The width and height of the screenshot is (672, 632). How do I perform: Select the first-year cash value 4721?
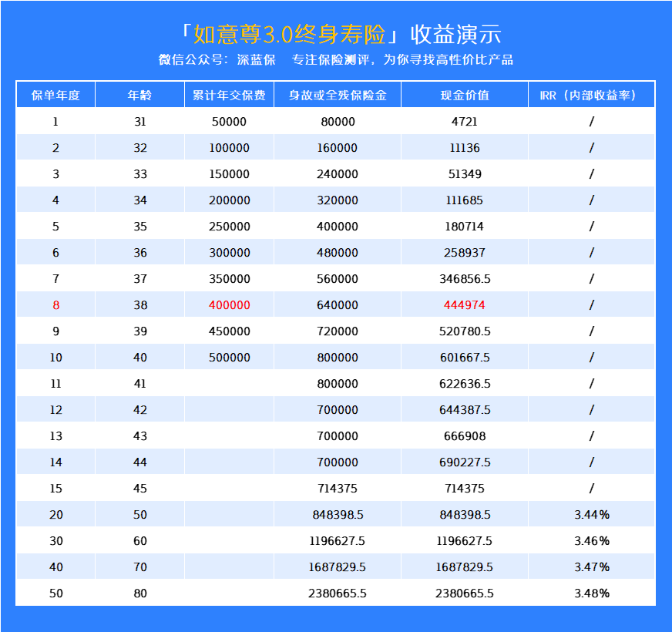pyautogui.click(x=465, y=122)
